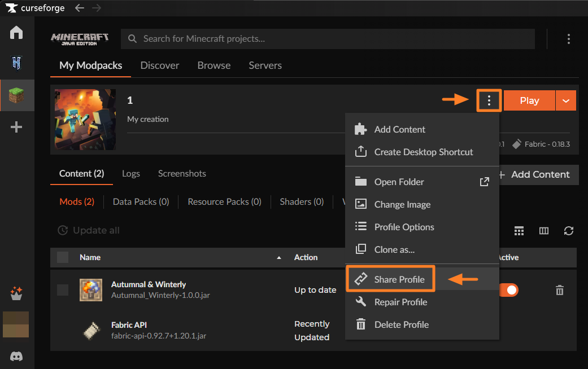The image size is (588, 369).
Task: Open the CurseForge home page icon
Action: 16,33
